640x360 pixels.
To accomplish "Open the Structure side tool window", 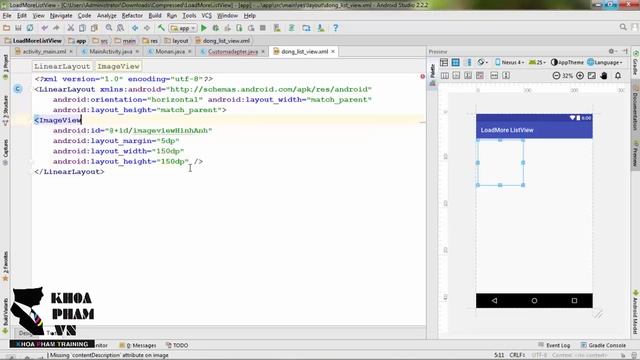I will coord(5,110).
